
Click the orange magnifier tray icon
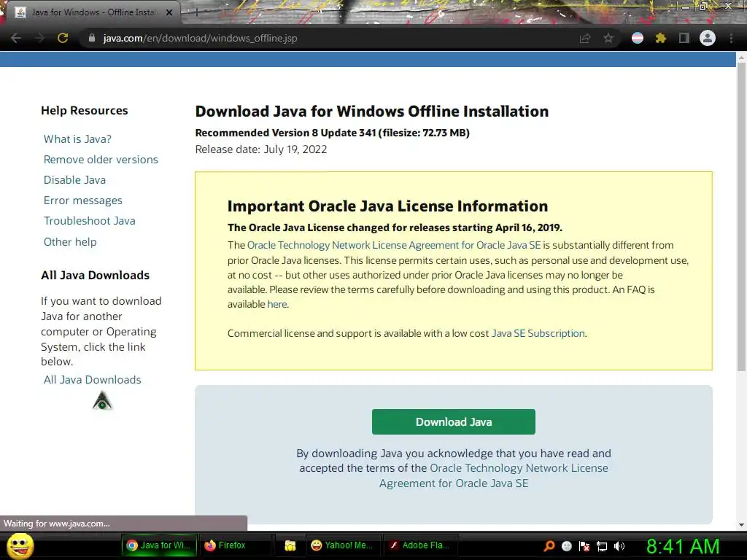[549, 545]
